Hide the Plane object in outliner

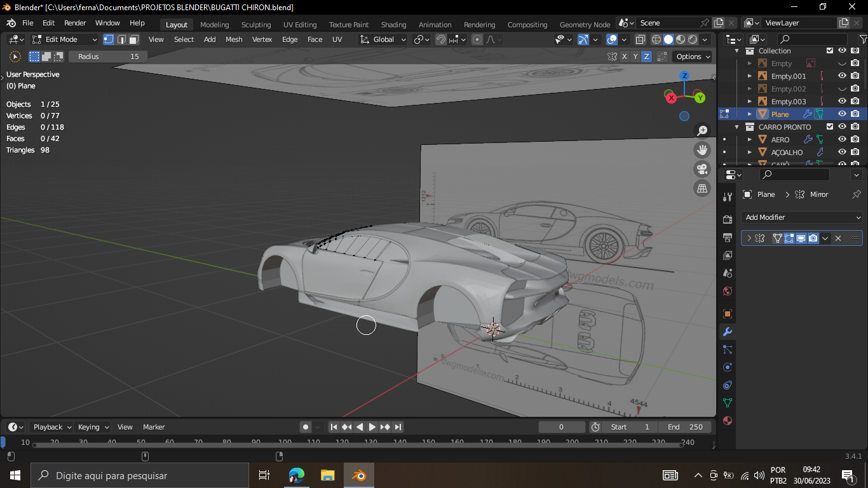click(842, 114)
